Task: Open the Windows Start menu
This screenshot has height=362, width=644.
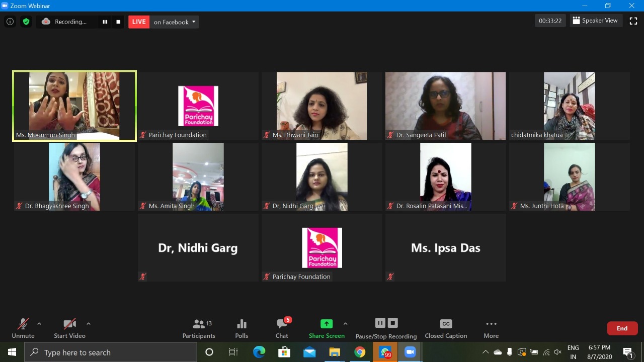Action: pyautogui.click(x=12, y=352)
